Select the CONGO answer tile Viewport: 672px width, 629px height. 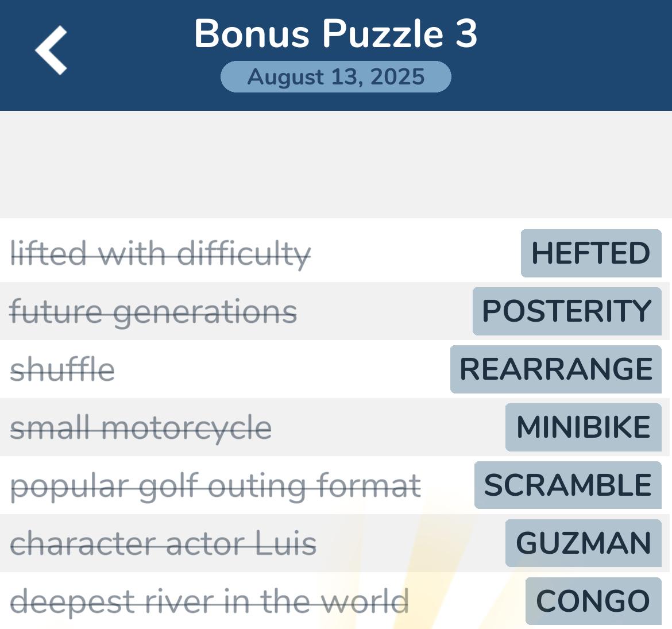593,601
